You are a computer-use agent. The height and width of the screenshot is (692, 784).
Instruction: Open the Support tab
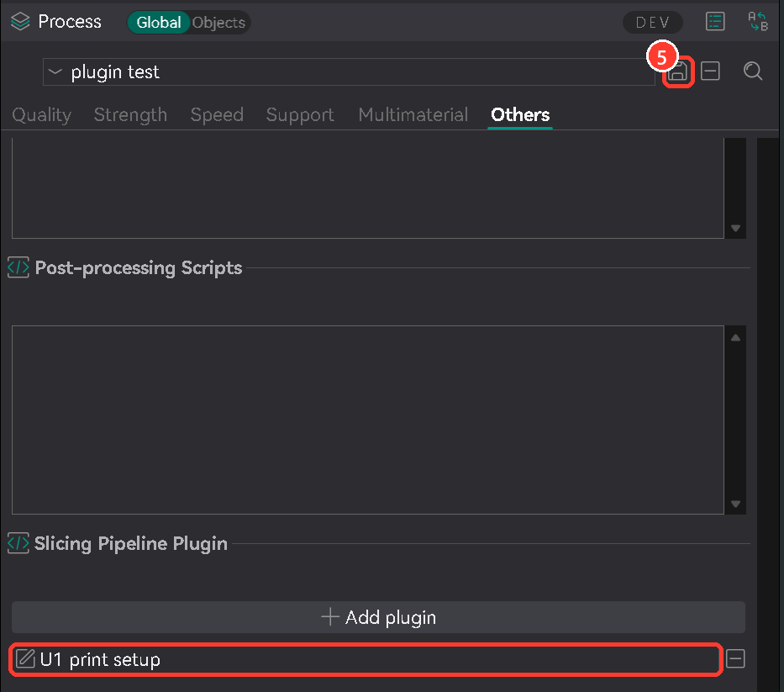[300, 115]
